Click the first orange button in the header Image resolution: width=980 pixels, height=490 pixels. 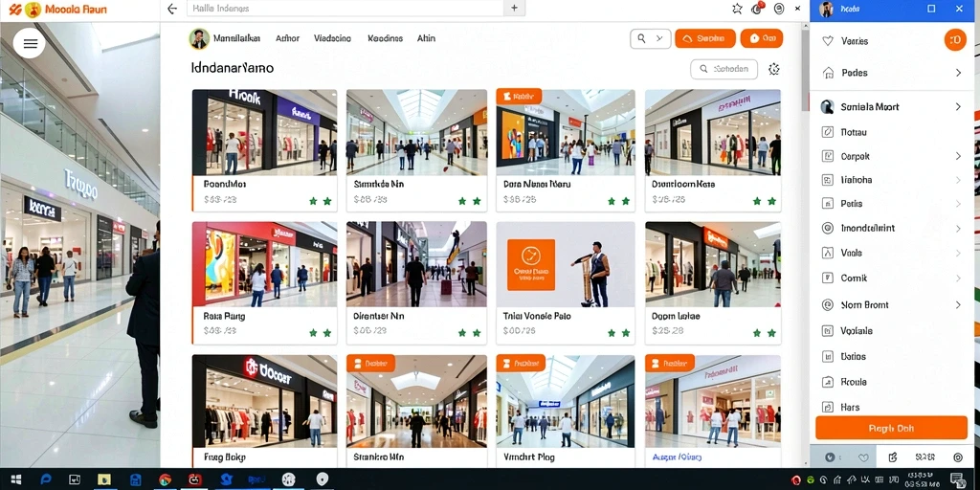pos(705,38)
